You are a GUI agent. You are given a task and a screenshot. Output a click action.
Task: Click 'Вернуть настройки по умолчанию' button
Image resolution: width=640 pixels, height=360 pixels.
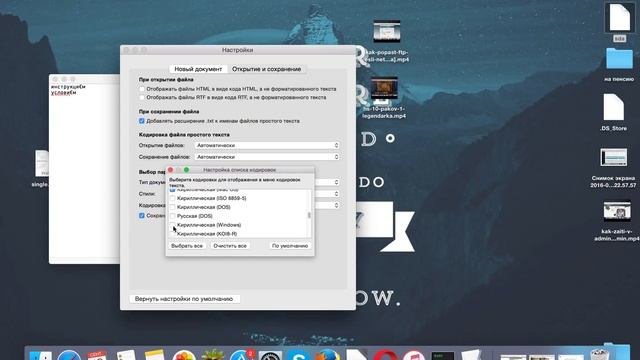click(184, 299)
